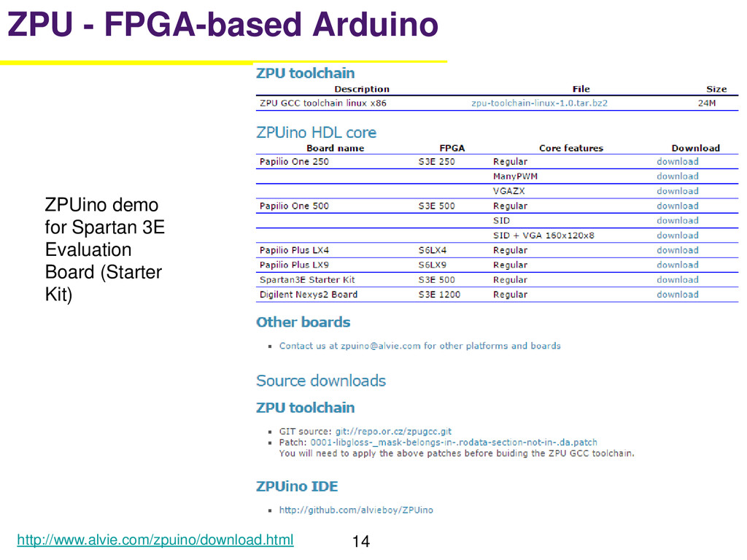Viewport: 747px width, 560px height.
Task: Click the S3E 1200 FPGA cell
Action: point(439,295)
